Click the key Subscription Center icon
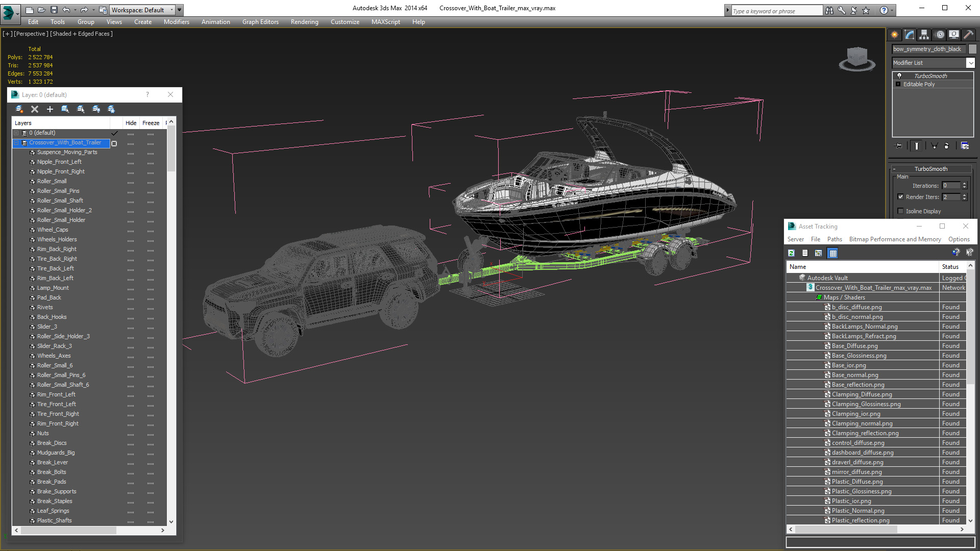 click(842, 10)
